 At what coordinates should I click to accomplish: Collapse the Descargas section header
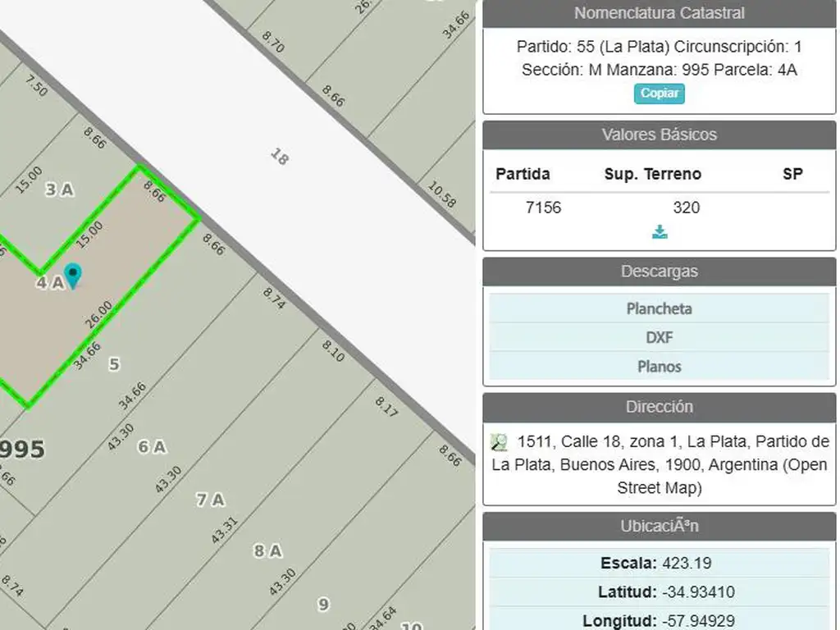tap(659, 271)
